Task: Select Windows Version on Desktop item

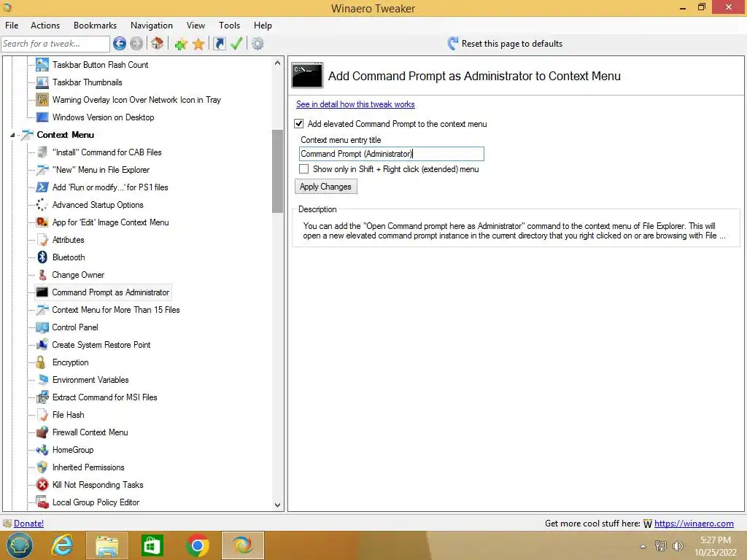Action: (x=103, y=117)
